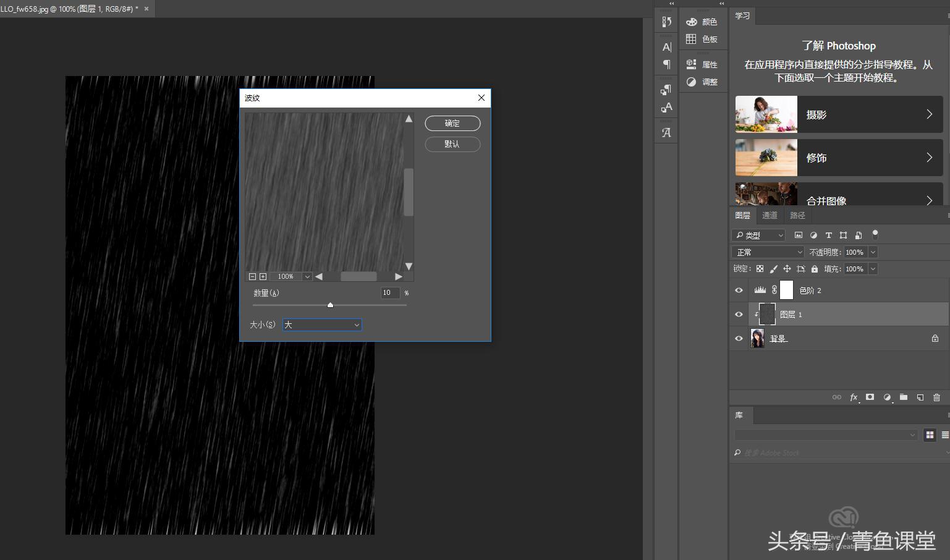
Task: Open the History panel icon
Action: pyautogui.click(x=666, y=22)
